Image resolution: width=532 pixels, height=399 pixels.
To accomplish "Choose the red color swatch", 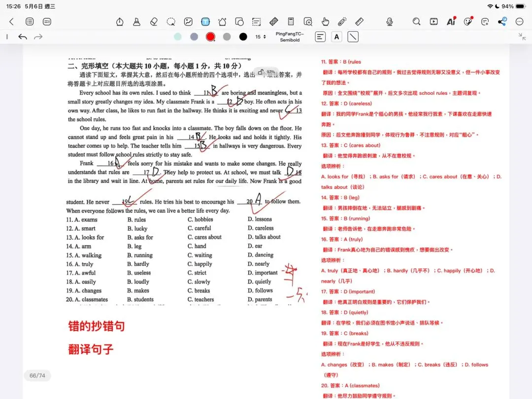I will 210,36.
